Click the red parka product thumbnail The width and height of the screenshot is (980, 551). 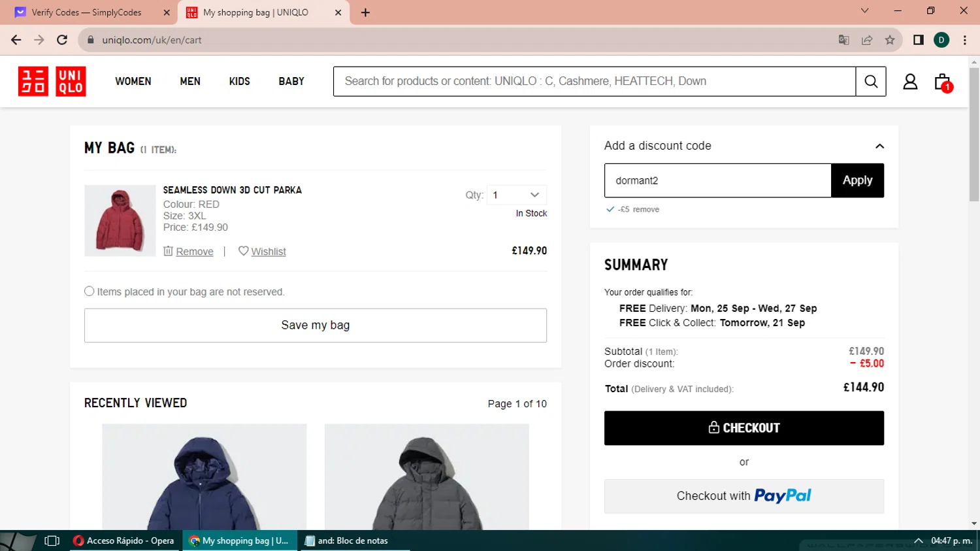click(x=120, y=220)
